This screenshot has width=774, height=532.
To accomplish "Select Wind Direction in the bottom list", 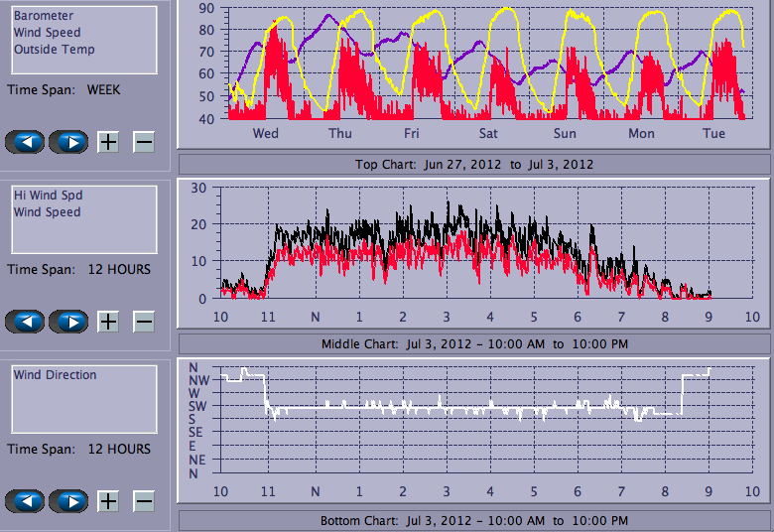I will (56, 375).
